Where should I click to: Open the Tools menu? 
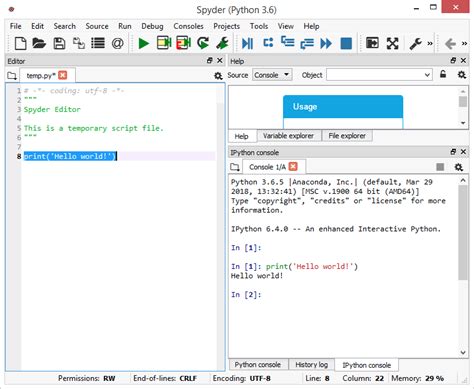259,26
